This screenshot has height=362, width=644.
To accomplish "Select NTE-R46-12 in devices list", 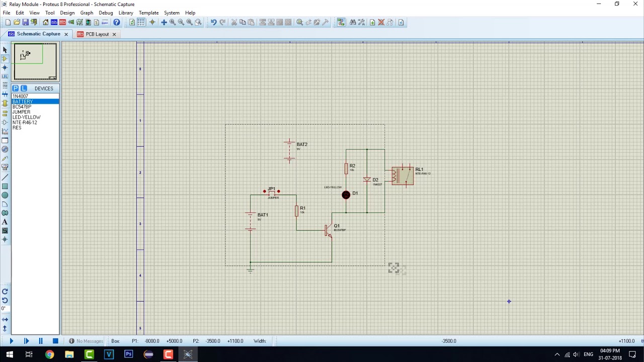I will 35,123.
